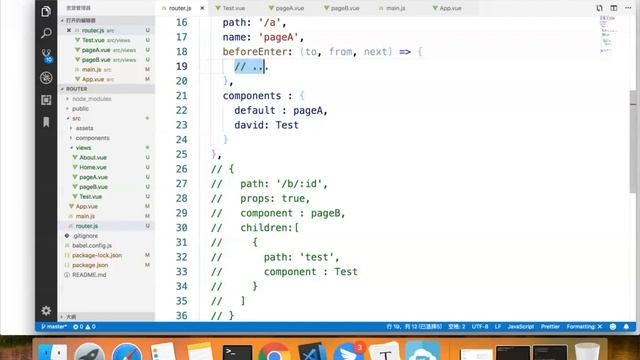Open the Search view in activity bar
The height and width of the screenshot is (360, 640).
[x=46, y=33]
